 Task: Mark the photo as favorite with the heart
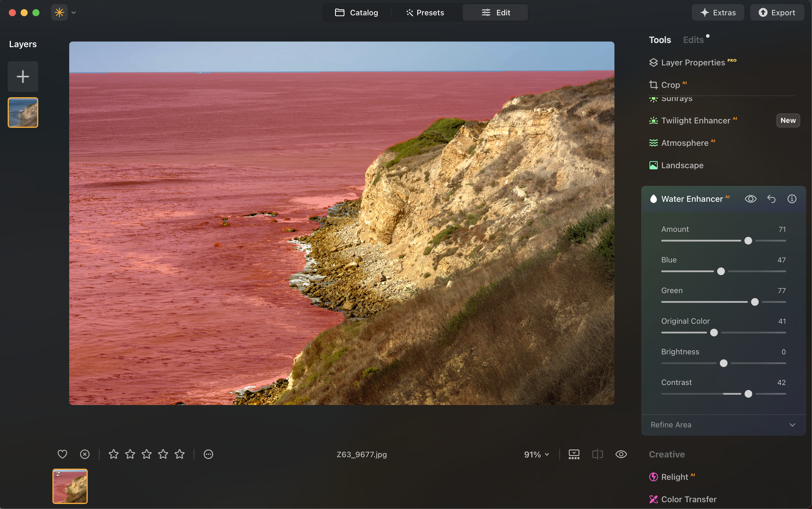(x=63, y=454)
